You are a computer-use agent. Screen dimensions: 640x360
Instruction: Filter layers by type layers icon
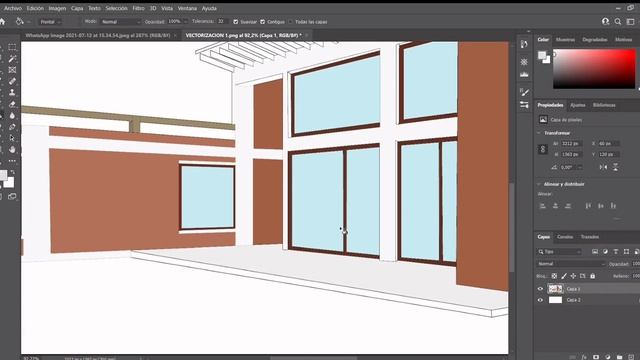616,251
